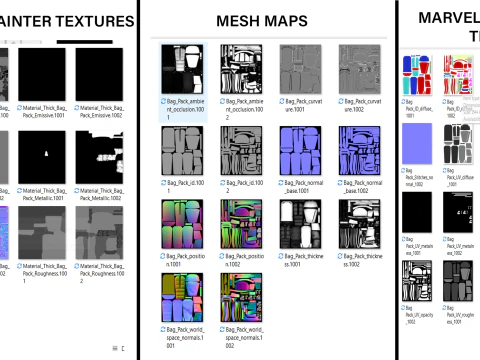Screen dimensions: 480x360
Task: Click sync icon beside Bag_Pack_thickness.1002
Action: coord(340,256)
